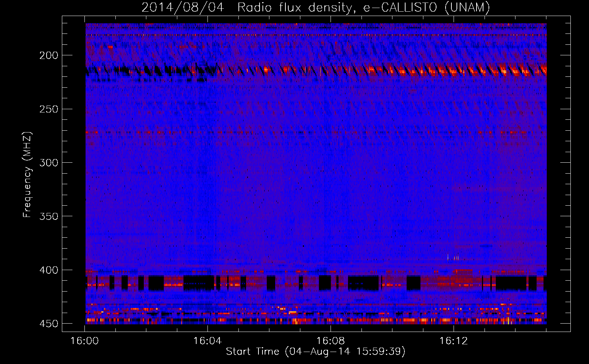Click the 'Frequency (MHZ)' axis label
Image resolution: width=589 pixels, height=364 pixels.
click(x=27, y=174)
